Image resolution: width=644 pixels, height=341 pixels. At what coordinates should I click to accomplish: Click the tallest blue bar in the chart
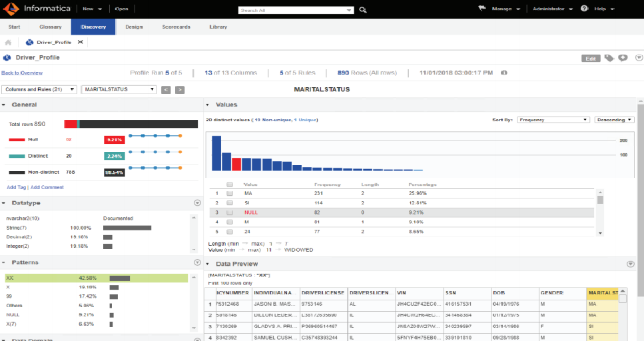click(216, 153)
